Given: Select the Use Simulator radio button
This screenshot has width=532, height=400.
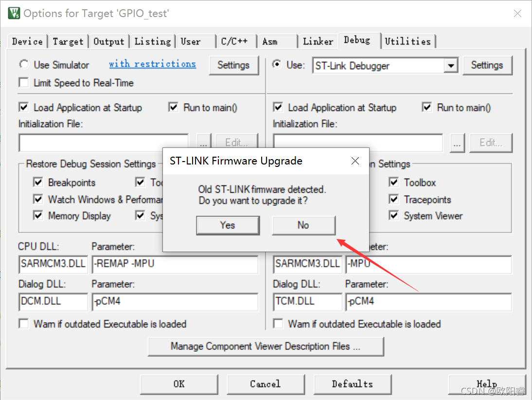Looking at the screenshot, I should 24,64.
